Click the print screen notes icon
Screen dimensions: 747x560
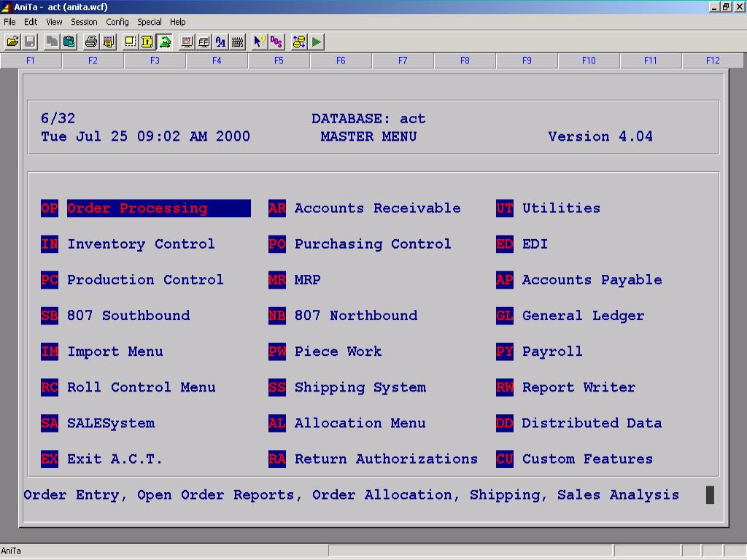pyautogui.click(x=109, y=42)
